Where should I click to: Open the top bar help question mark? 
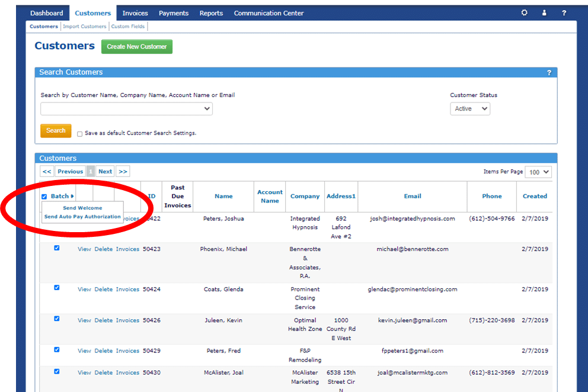tap(564, 13)
